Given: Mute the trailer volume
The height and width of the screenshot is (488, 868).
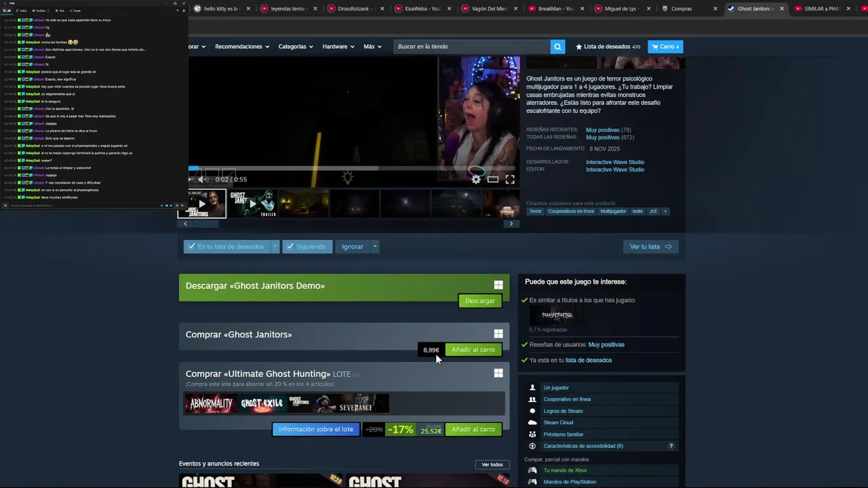Looking at the screenshot, I should click(201, 180).
